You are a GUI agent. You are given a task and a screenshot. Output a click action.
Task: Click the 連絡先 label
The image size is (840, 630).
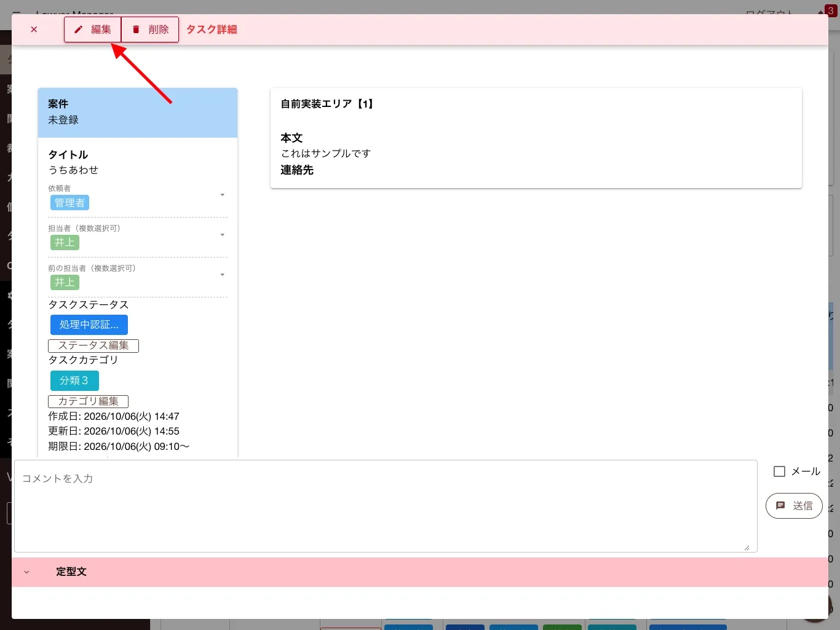pyautogui.click(x=297, y=170)
